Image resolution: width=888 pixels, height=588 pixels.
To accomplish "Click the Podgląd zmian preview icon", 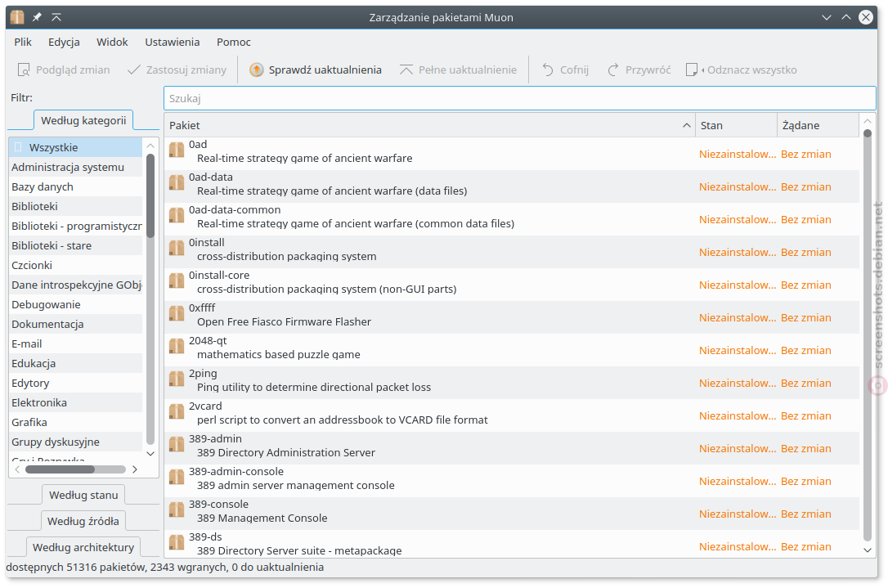I will [x=24, y=70].
